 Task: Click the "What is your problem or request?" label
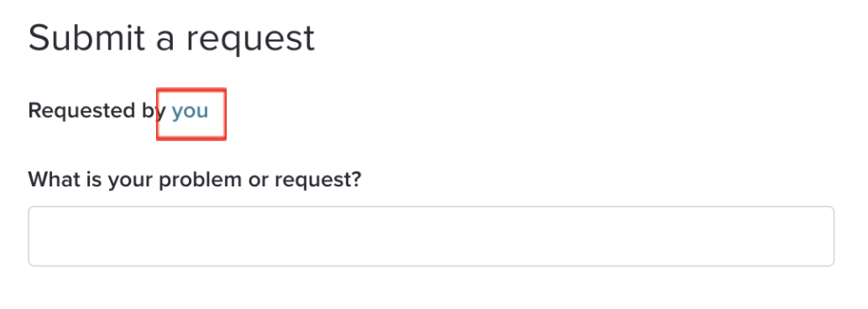click(194, 180)
